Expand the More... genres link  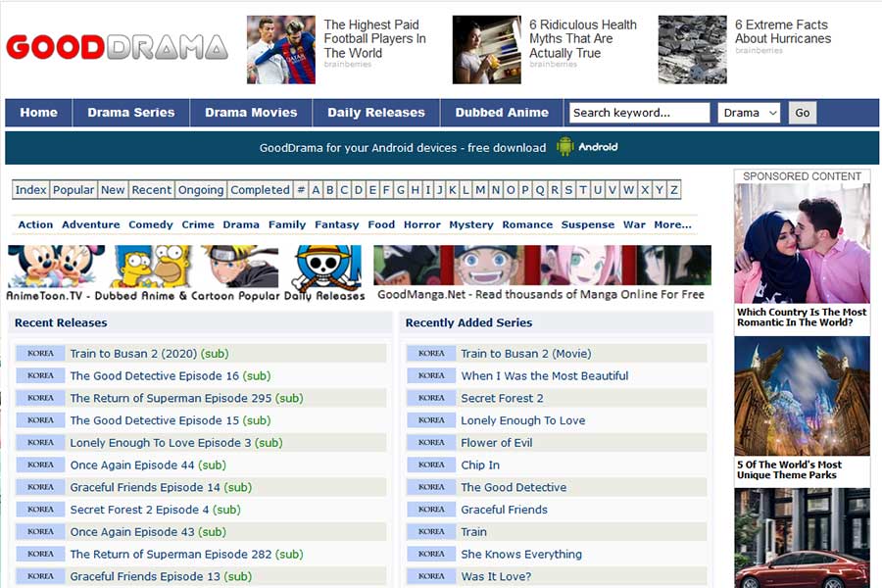(x=672, y=224)
